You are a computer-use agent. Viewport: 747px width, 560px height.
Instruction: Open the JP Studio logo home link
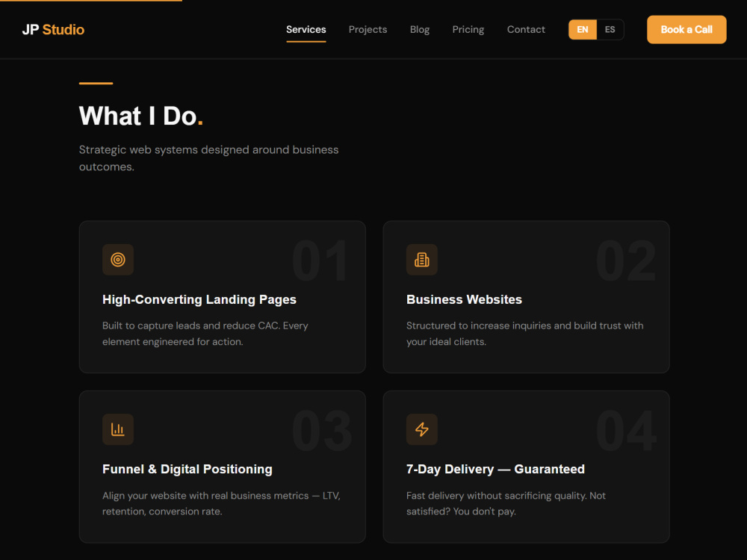click(x=53, y=30)
